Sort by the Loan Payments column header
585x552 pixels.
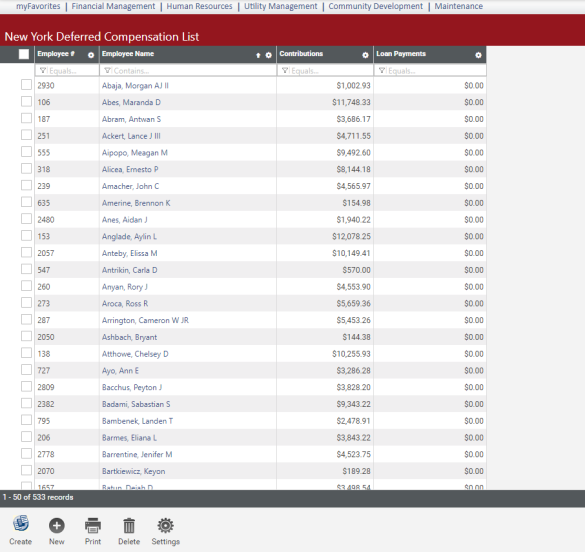tap(401, 54)
